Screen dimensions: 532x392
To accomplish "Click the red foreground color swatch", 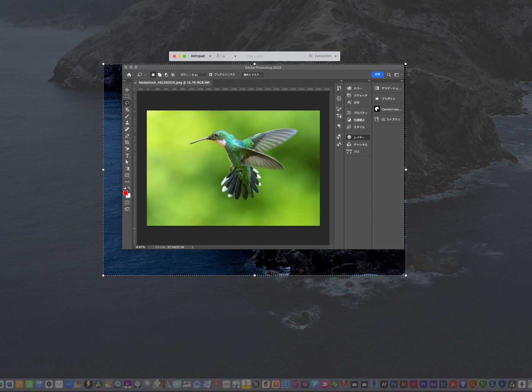I will pos(125,193).
